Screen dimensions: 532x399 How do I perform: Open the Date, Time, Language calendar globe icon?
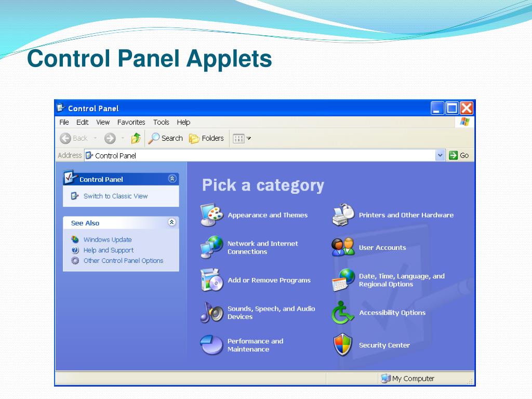click(x=343, y=280)
